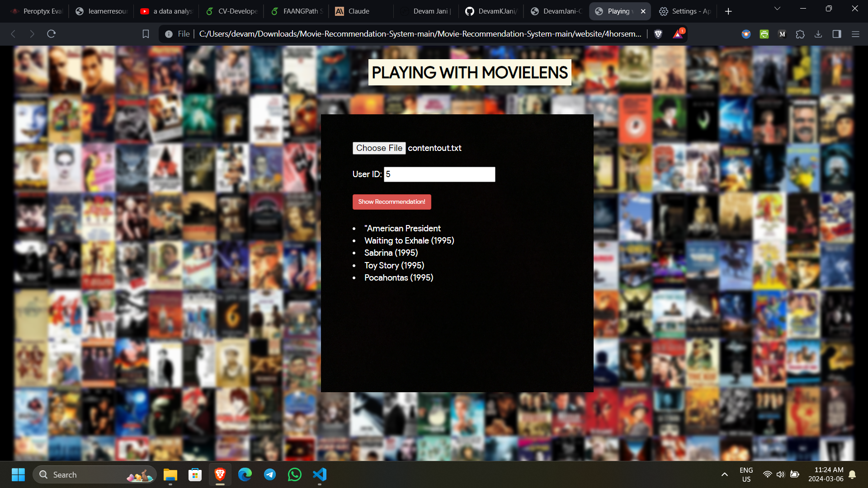
Task: Bookmark this page with bookmark icon
Action: [146, 34]
